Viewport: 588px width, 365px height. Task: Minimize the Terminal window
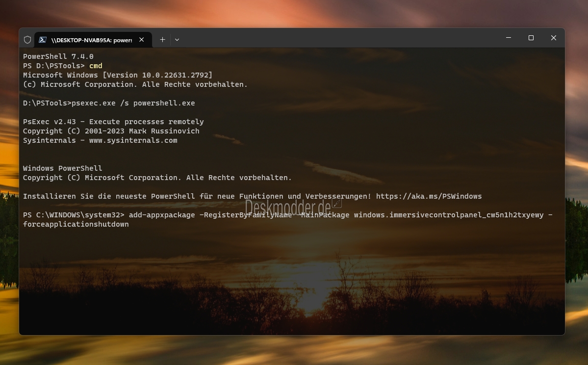coord(509,38)
